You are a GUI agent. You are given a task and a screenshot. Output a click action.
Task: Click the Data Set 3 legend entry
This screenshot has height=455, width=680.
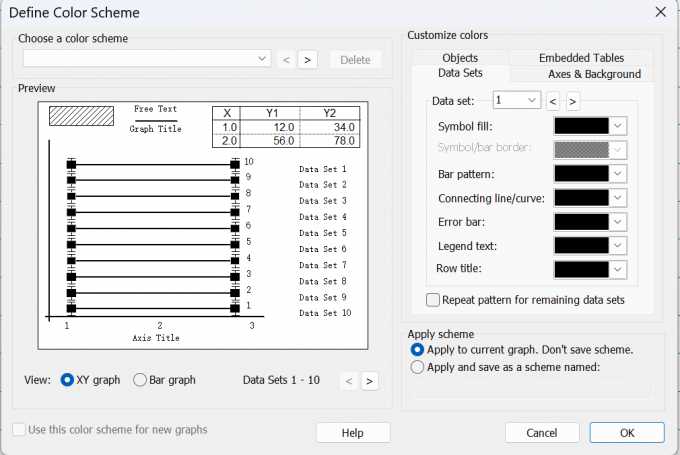tap(323, 201)
